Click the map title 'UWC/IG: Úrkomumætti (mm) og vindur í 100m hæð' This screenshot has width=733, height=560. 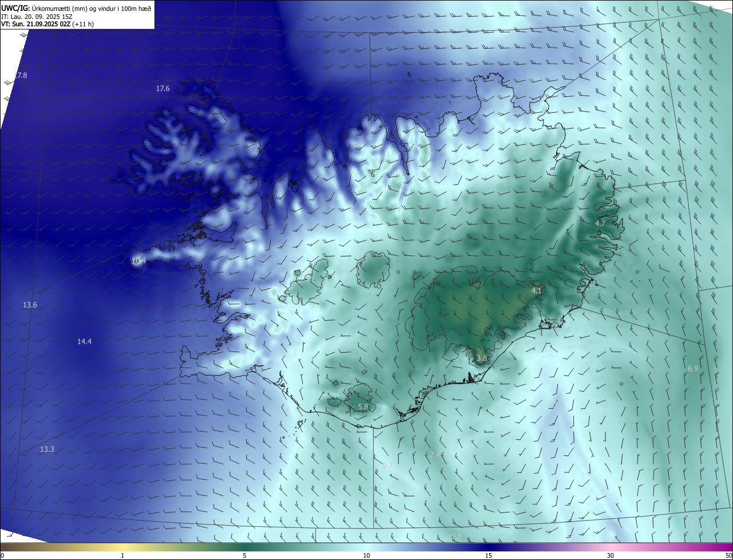76,8
